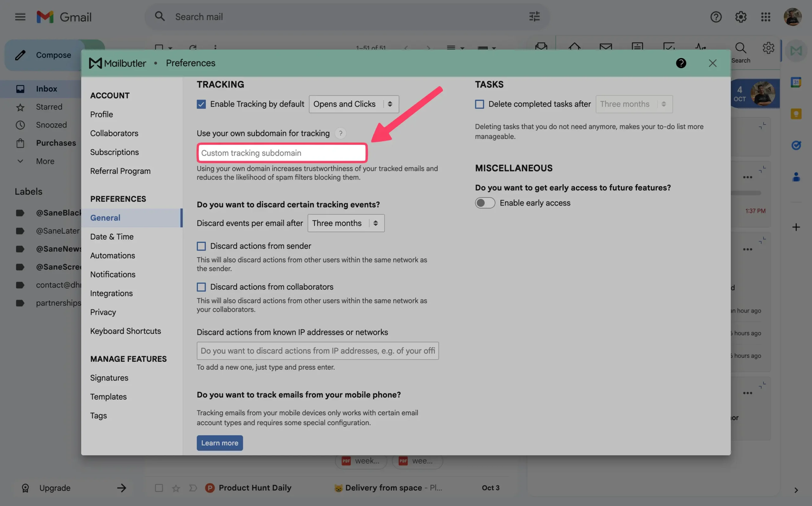812x506 pixels.
Task: Open the Gmail settings gear icon
Action: (x=741, y=17)
